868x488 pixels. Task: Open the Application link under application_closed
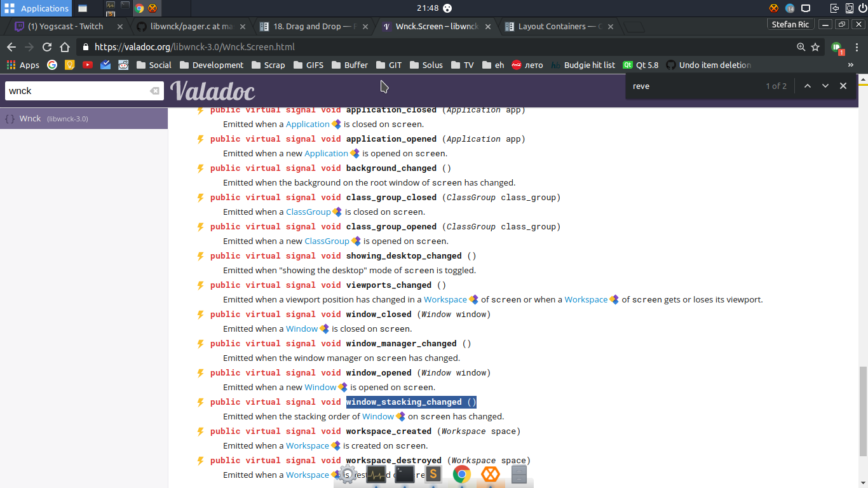(308, 125)
